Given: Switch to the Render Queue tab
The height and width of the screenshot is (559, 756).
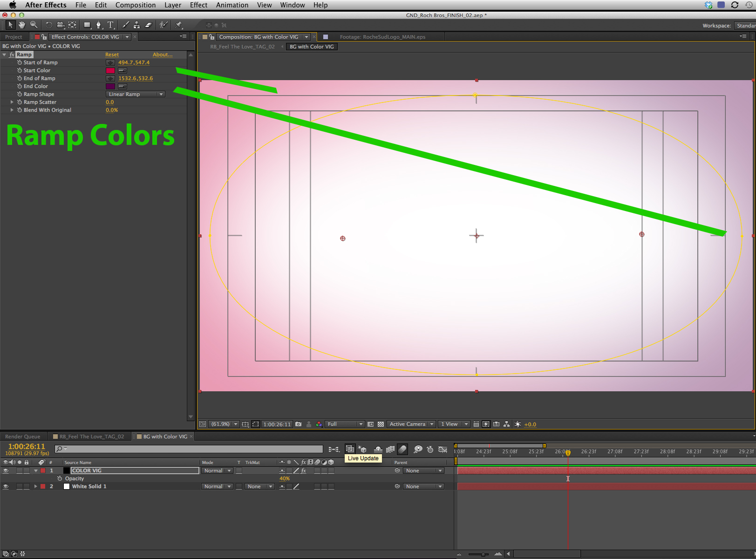Looking at the screenshot, I should (x=22, y=437).
